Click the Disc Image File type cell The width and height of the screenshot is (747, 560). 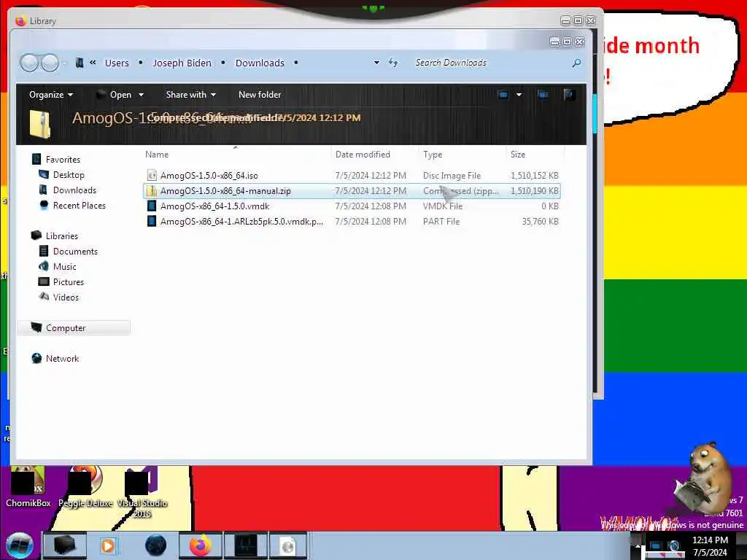click(452, 176)
